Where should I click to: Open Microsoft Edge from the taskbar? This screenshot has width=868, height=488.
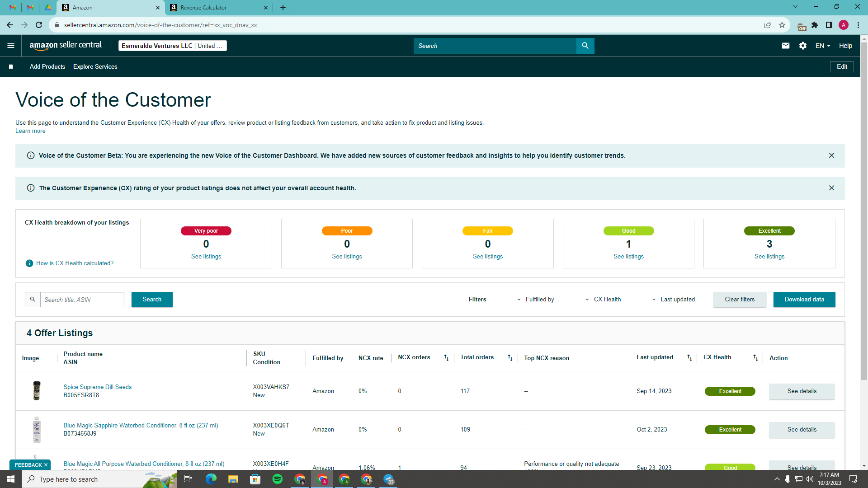pyautogui.click(x=211, y=479)
